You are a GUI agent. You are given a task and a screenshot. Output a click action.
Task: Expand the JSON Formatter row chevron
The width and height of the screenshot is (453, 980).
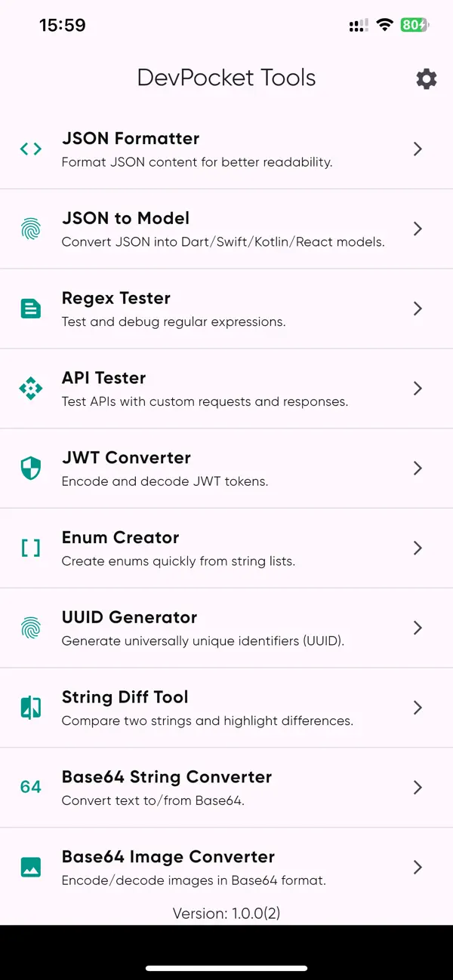pyautogui.click(x=418, y=149)
